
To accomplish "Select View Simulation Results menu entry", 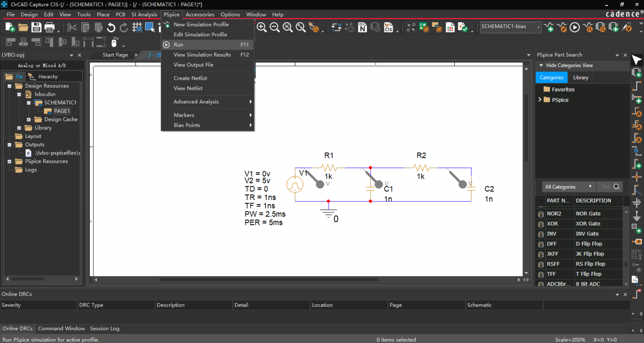I will (x=208, y=55).
